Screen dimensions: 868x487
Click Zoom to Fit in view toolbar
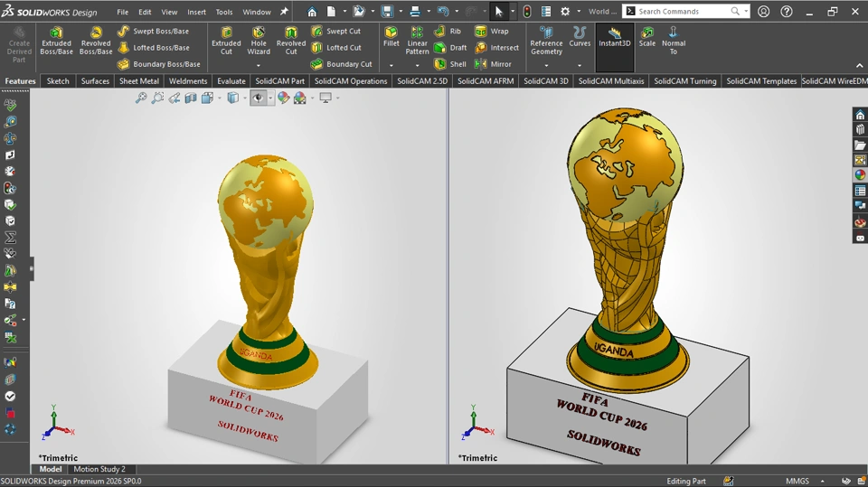click(141, 98)
